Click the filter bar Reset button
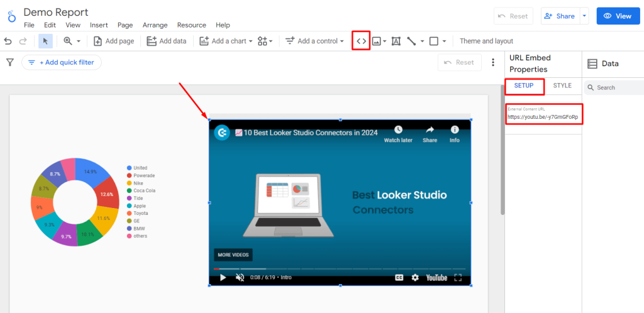644x313 pixels. pyautogui.click(x=460, y=62)
